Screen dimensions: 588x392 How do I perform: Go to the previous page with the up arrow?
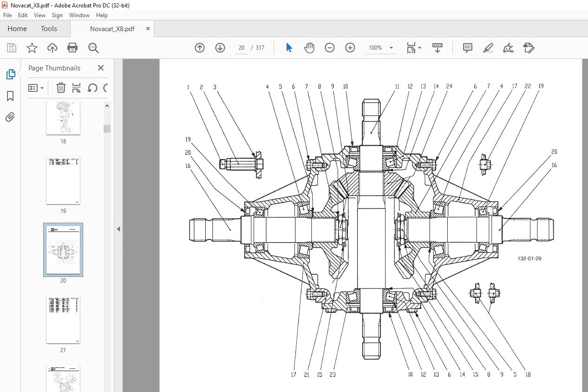tap(200, 48)
